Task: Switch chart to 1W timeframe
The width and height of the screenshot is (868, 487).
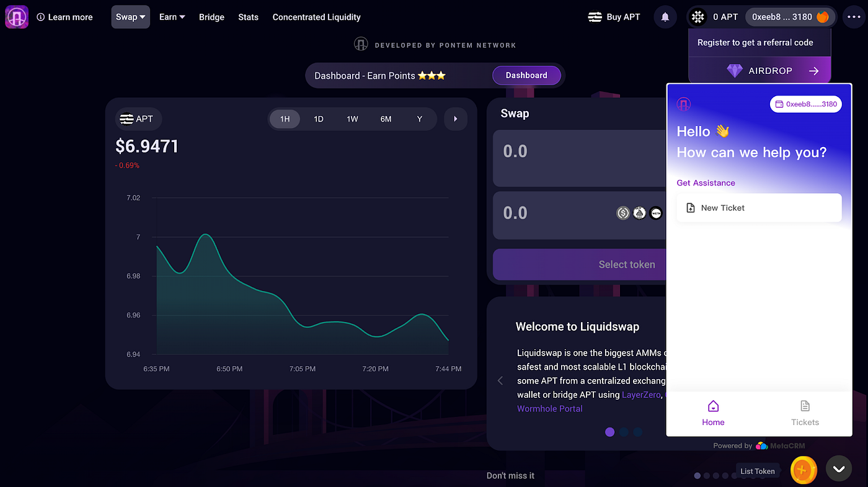Action: (352, 118)
